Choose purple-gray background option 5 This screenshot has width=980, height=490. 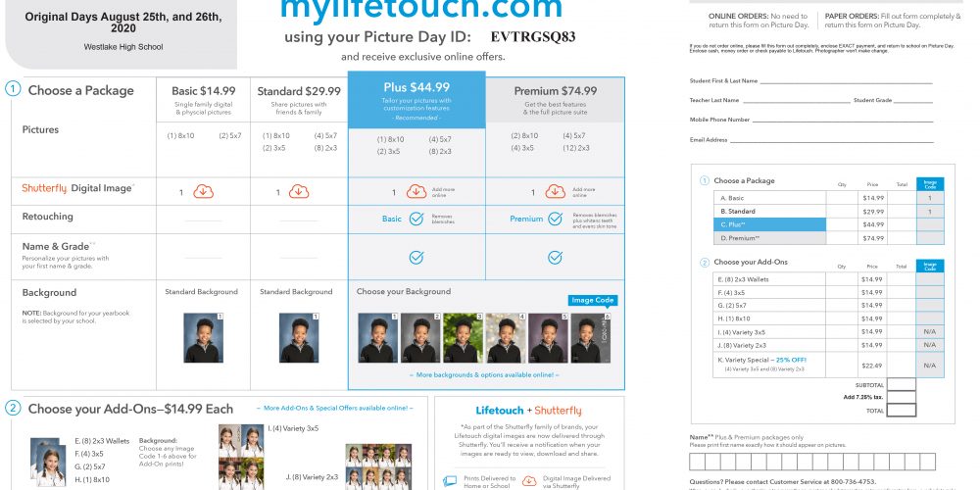pyautogui.click(x=548, y=337)
